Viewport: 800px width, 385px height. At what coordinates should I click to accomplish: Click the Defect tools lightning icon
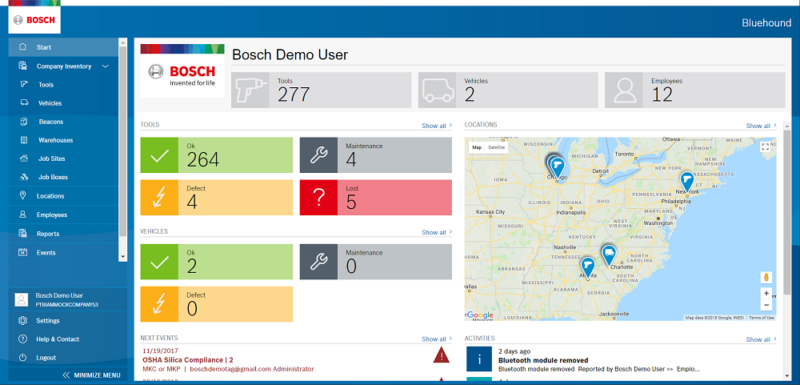click(159, 197)
